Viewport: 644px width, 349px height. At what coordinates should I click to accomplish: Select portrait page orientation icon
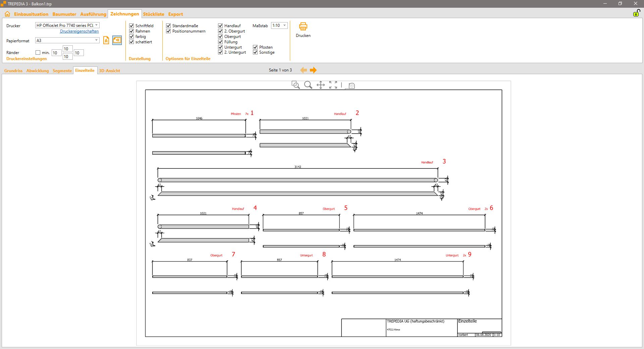pos(106,41)
